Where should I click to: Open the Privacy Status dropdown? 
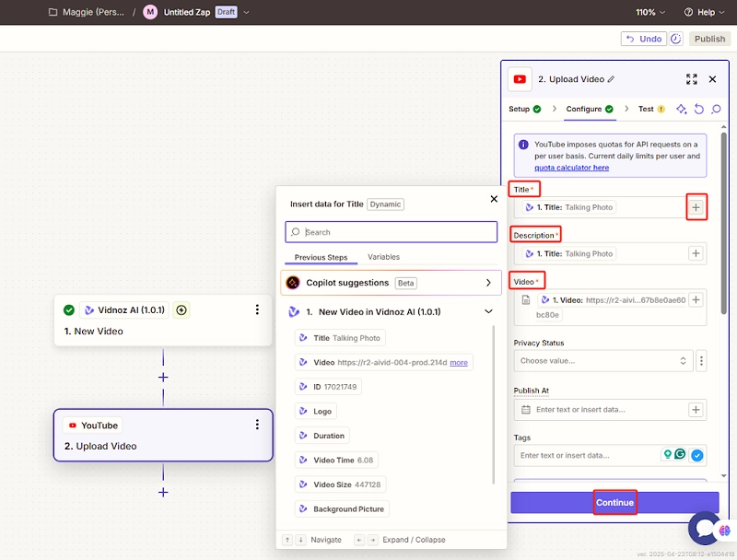pyautogui.click(x=603, y=361)
